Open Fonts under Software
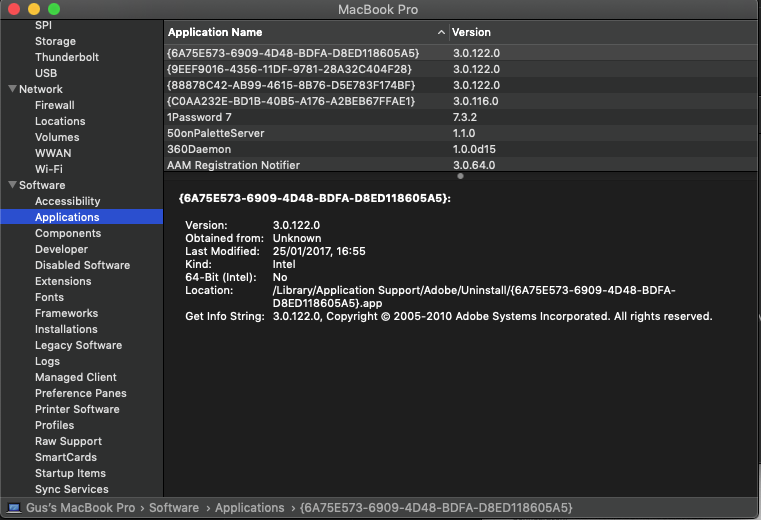Screen dimensions: 761x520 (50, 298)
